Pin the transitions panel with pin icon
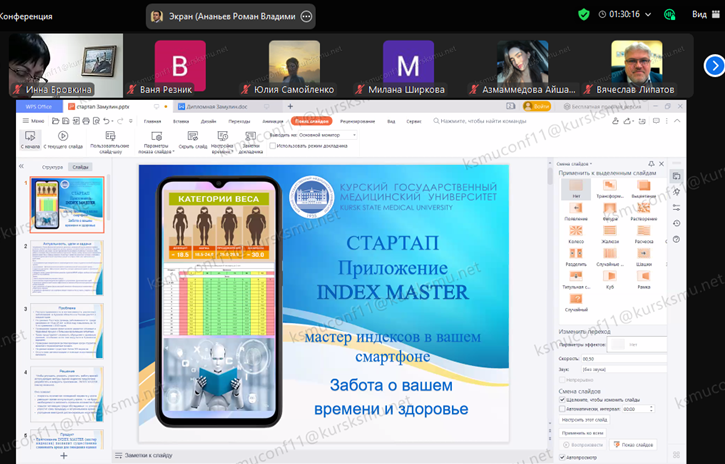725x464 pixels. click(x=651, y=164)
